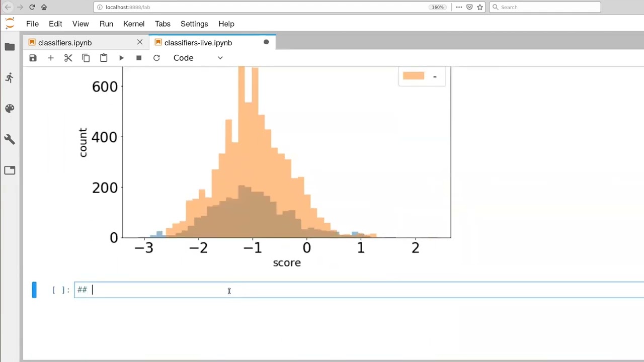Image resolution: width=644 pixels, height=362 pixels.
Task: Open the file browser sidebar panel
Action: pyautogui.click(x=10, y=47)
